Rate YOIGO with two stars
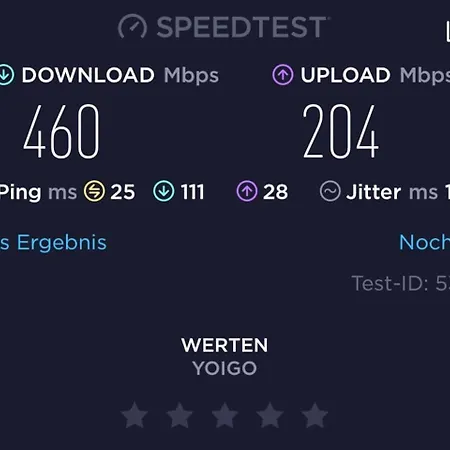The height and width of the screenshot is (450, 450). tap(180, 415)
